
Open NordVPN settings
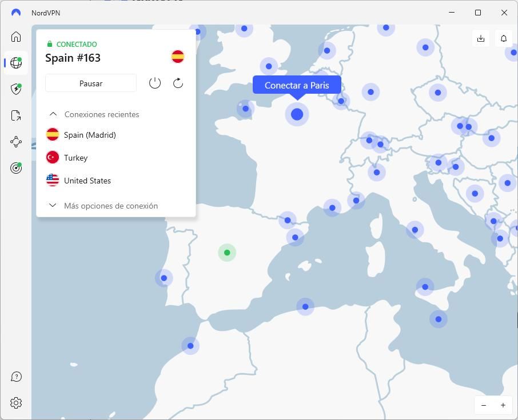click(x=15, y=403)
